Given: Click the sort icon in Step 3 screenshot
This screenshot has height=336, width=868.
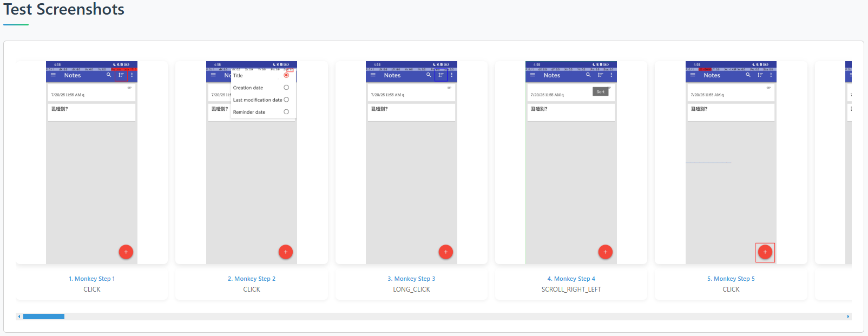Looking at the screenshot, I should 441,75.
